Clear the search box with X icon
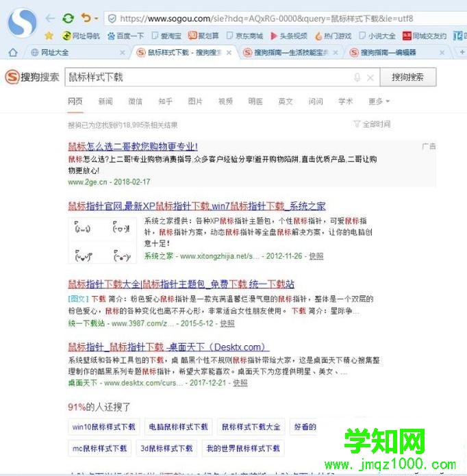The image size is (467, 476). pyautogui.click(x=370, y=77)
